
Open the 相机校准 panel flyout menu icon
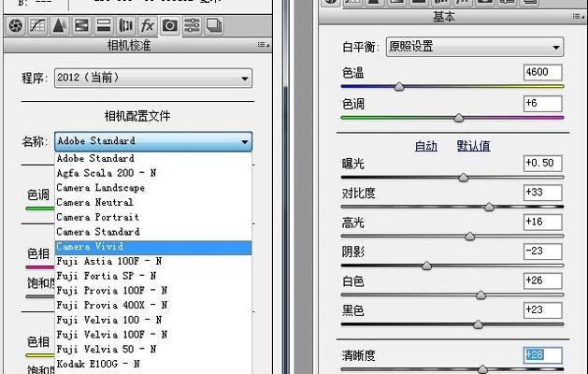point(264,45)
